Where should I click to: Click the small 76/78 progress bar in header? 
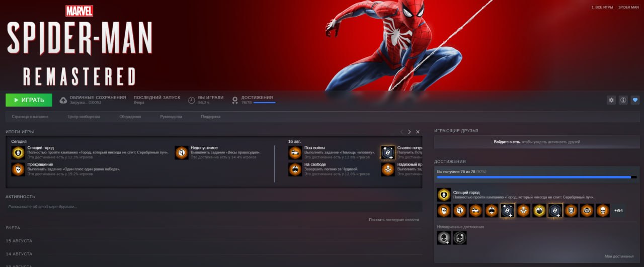(264, 103)
